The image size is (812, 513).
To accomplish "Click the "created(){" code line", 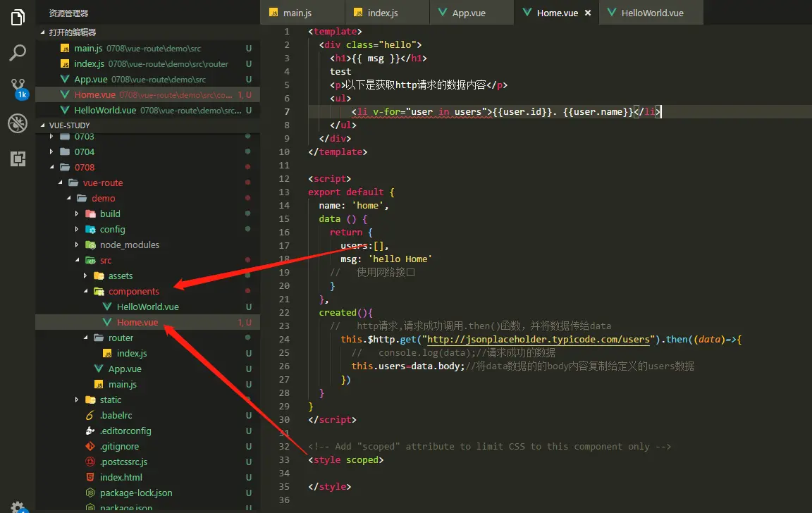I will [x=345, y=313].
